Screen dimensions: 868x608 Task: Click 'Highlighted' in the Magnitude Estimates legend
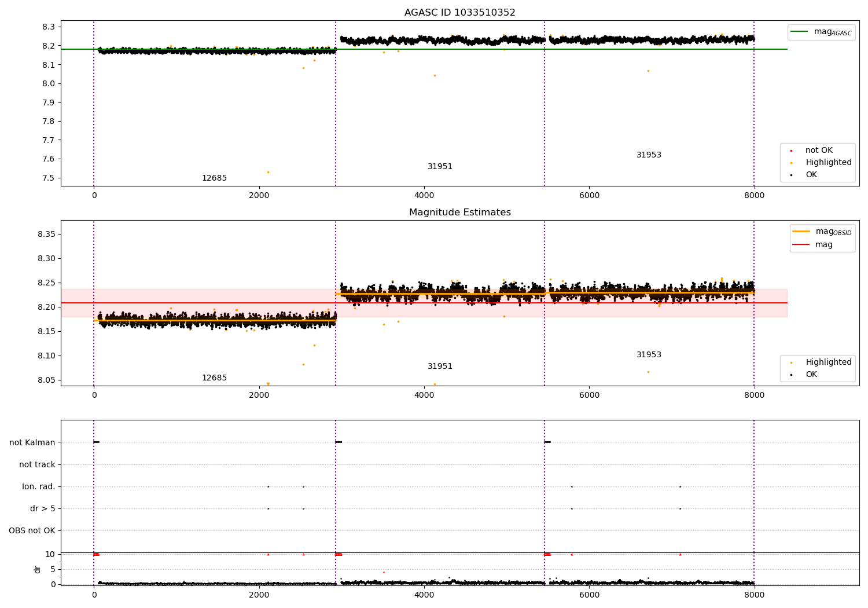(x=828, y=362)
